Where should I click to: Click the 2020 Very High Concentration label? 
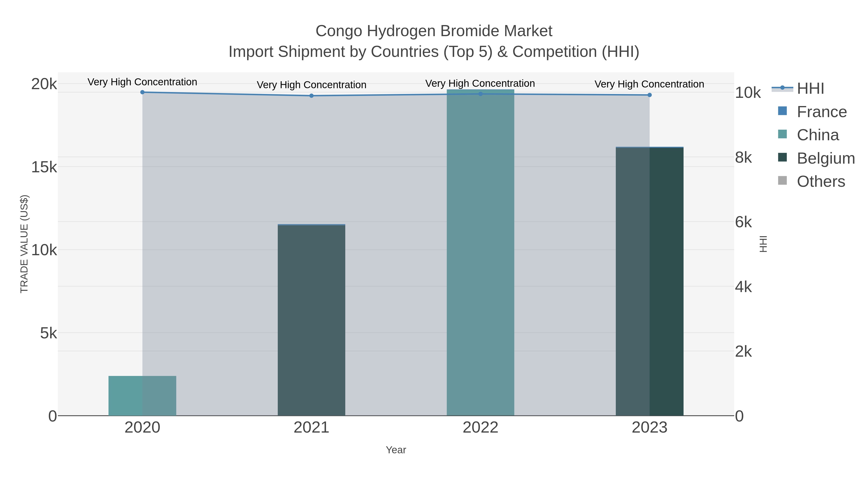click(142, 82)
